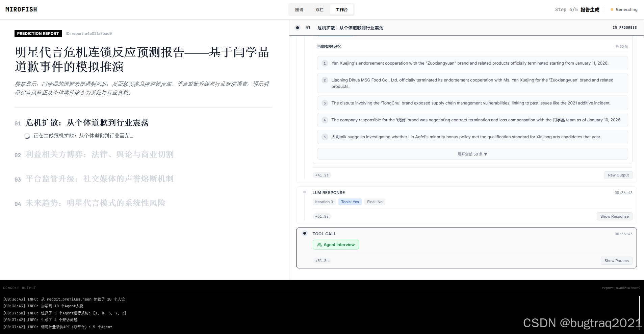Click the LLM RESPONSE timeline dot

coord(305,192)
